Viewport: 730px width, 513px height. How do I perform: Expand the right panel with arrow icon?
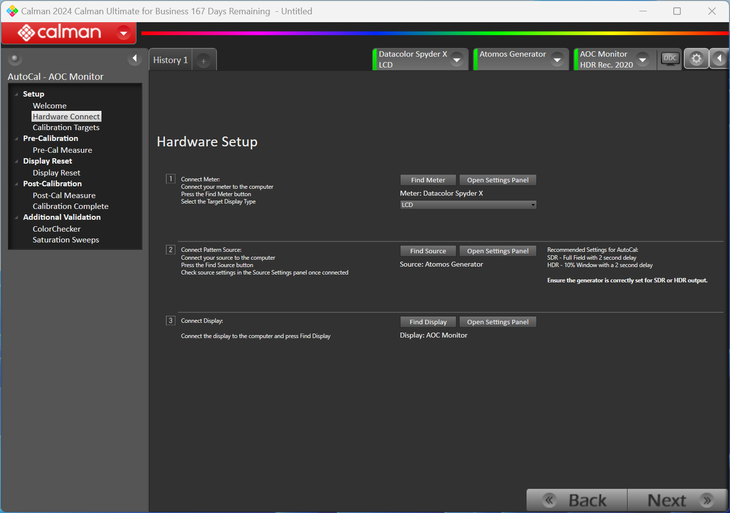point(719,59)
